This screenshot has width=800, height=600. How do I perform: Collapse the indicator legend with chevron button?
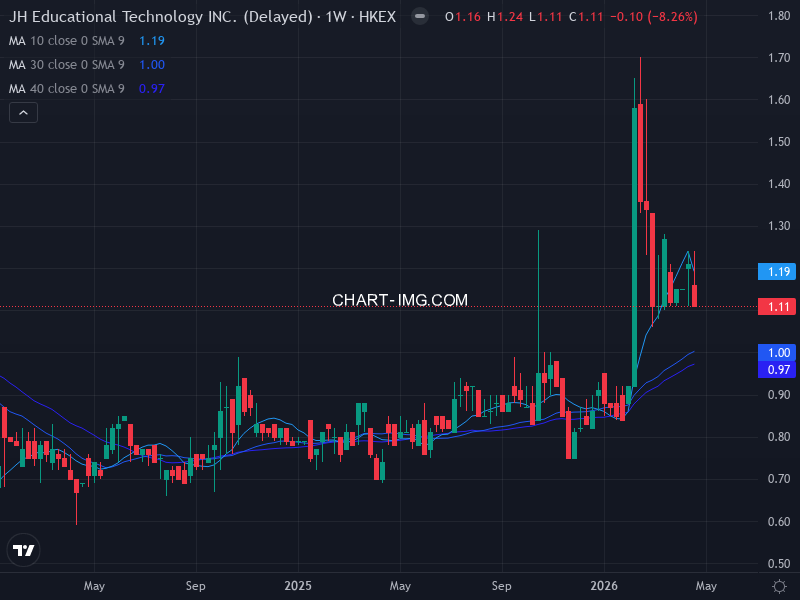(23, 113)
